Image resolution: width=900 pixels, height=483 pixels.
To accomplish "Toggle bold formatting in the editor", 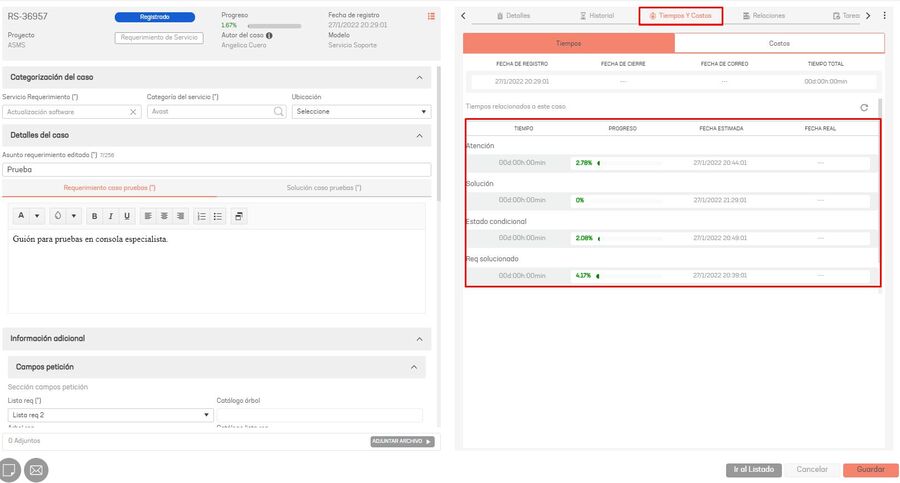I will click(x=94, y=216).
